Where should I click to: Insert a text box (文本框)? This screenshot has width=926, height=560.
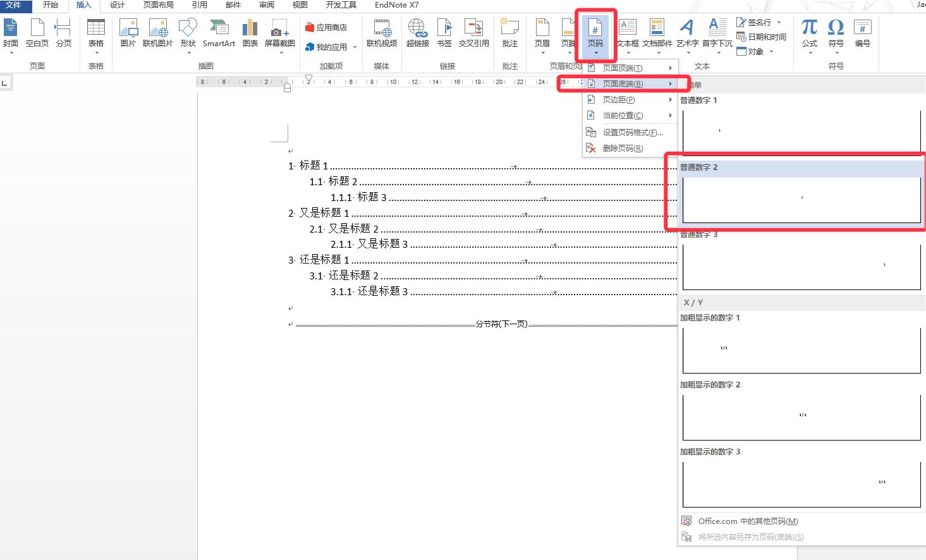pyautogui.click(x=628, y=35)
